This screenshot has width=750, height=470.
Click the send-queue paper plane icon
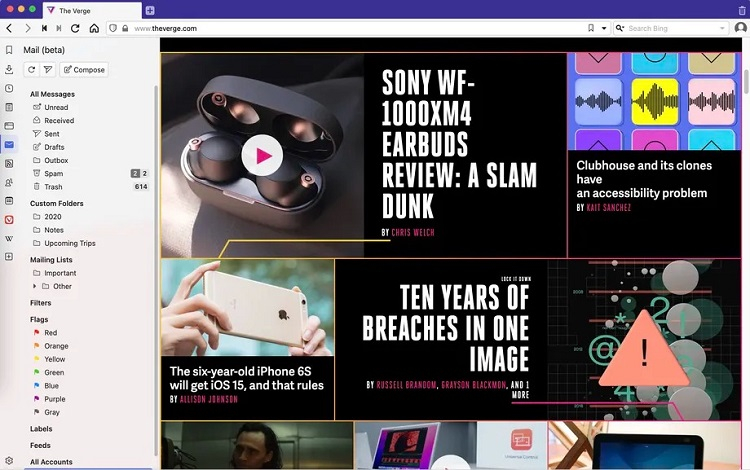48,70
